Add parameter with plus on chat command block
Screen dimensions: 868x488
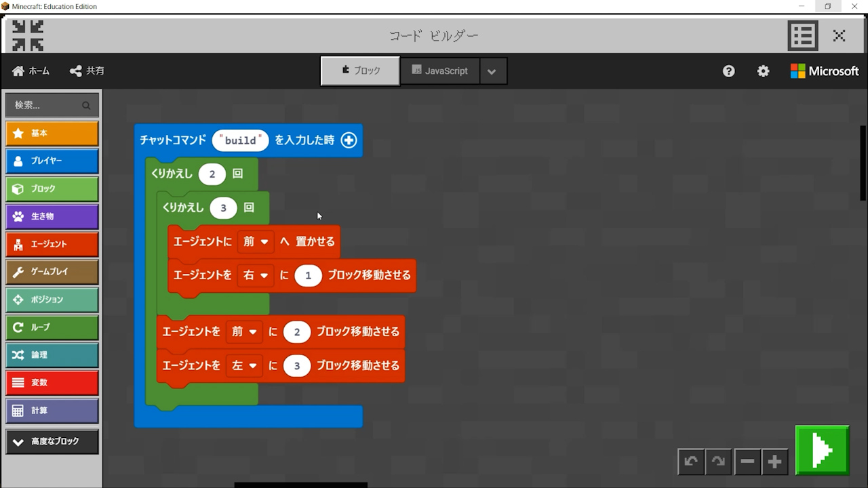349,140
